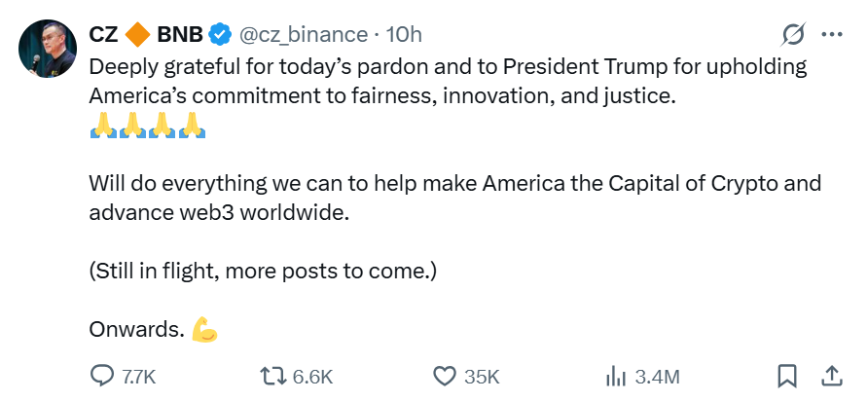Click the share upload-arrow icon

tap(832, 376)
